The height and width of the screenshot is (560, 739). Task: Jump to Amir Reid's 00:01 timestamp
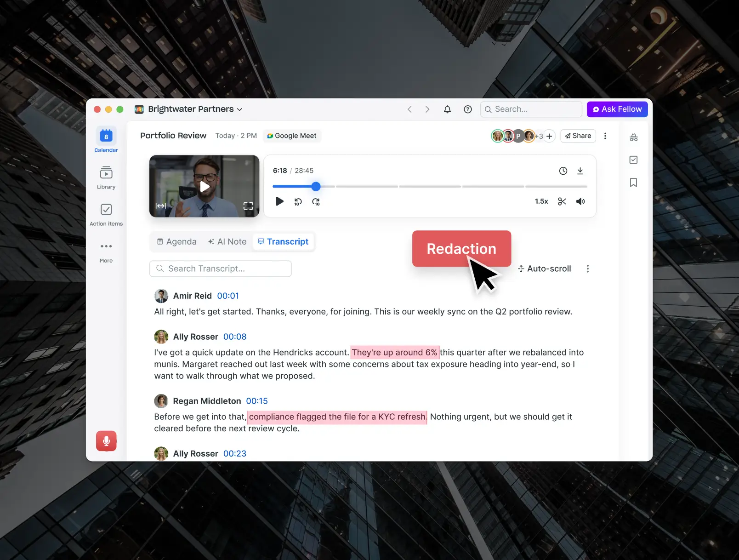pyautogui.click(x=228, y=296)
